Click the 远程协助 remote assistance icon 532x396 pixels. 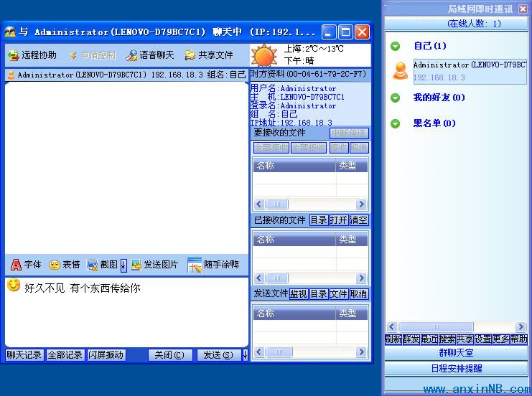pyautogui.click(x=13, y=55)
